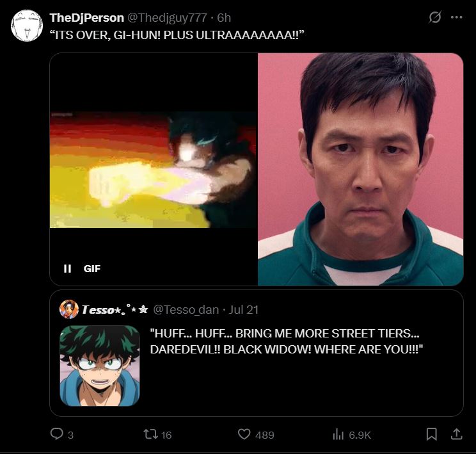Bookmark this post
The height and width of the screenshot is (454, 476).
(431, 434)
